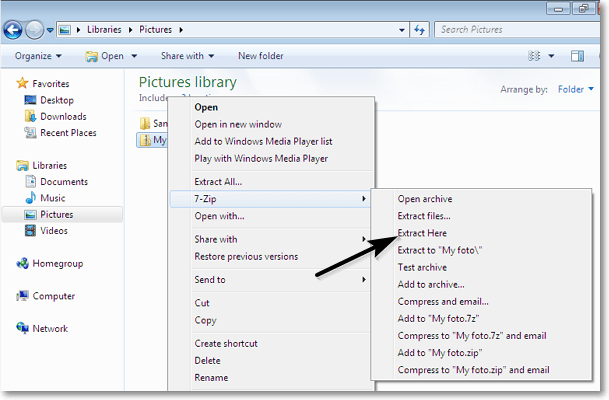This screenshot has width=609, height=400.
Task: Click the Documents library icon
Action: [x=30, y=181]
